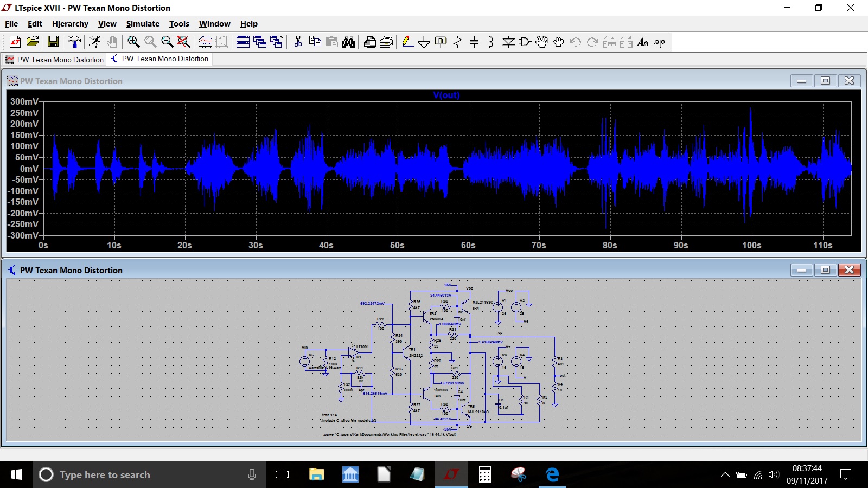Click the 50s time axis label
Screen dimensions: 868x488
397,245
